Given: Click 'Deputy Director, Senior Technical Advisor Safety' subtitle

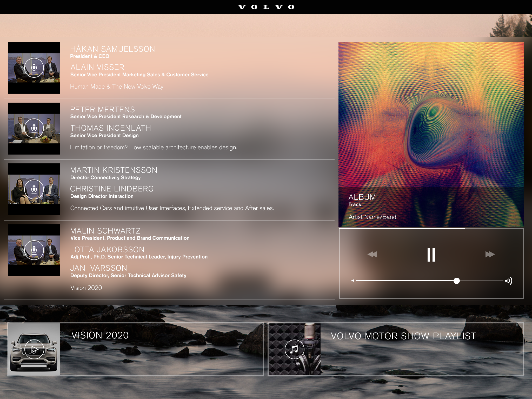Looking at the screenshot, I should 128,276.
